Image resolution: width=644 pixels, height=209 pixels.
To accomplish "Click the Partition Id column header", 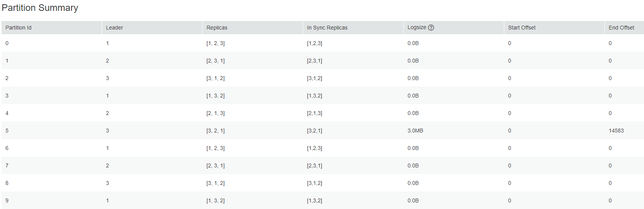I will (x=19, y=28).
